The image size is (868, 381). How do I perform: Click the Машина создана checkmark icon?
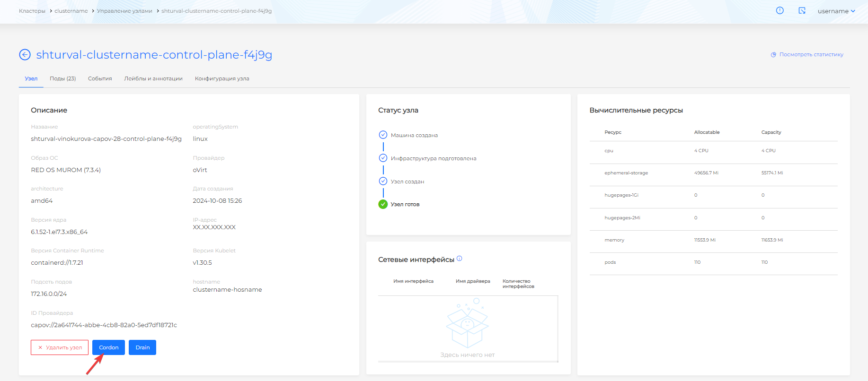tap(383, 135)
